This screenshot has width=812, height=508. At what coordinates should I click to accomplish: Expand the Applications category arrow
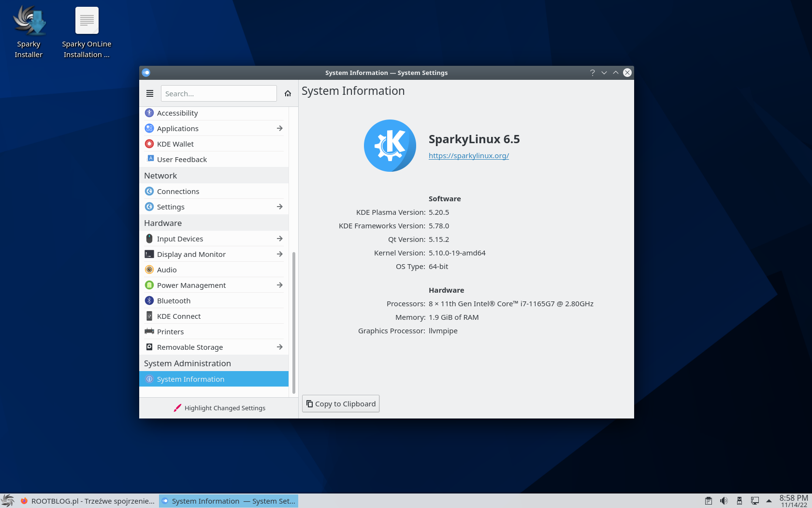(279, 128)
